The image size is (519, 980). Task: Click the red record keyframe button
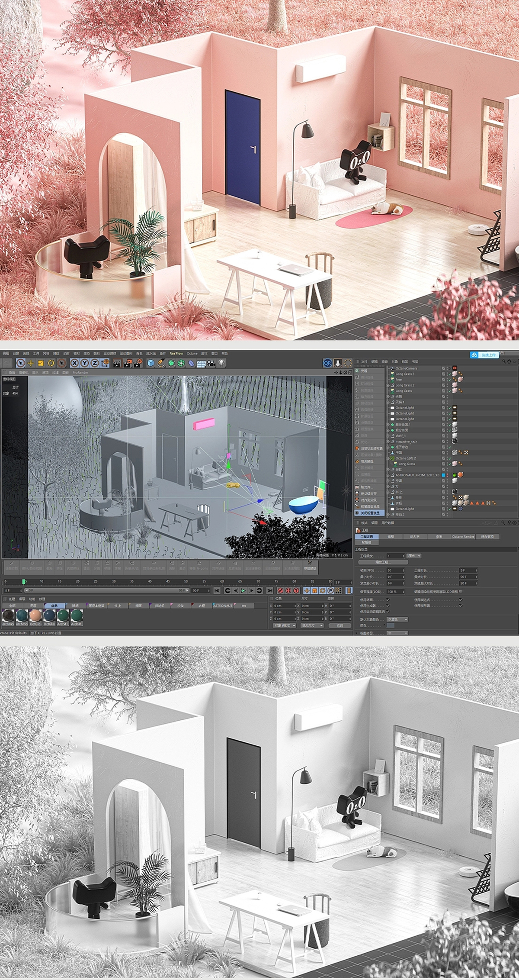pos(281,590)
